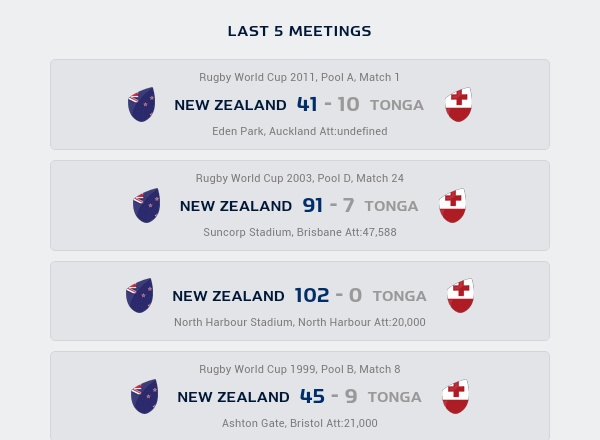The width and height of the screenshot is (600, 440).
Task: Click Rugby World Cup 2003, Pool D label
Action: pos(299,178)
